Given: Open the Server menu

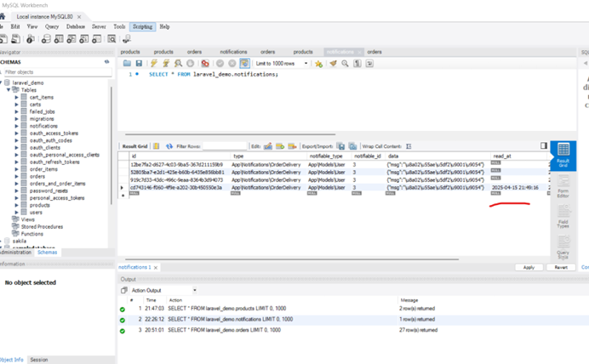Looking at the screenshot, I should pos(99,26).
